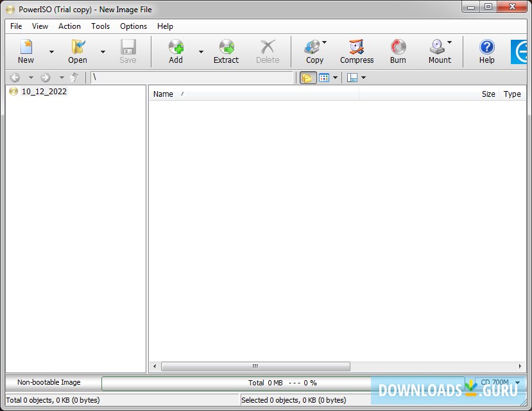Open the Help menu

pos(165,26)
